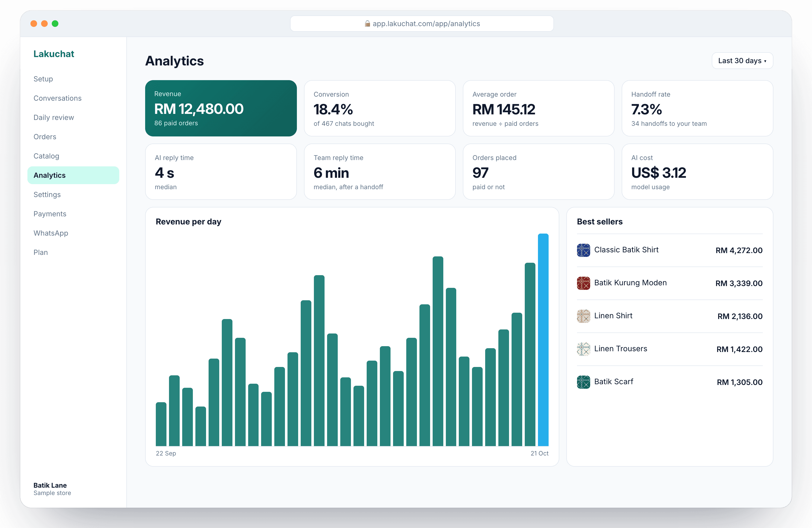812x528 pixels.
Task: Open the Plan page
Action: pos(73,252)
